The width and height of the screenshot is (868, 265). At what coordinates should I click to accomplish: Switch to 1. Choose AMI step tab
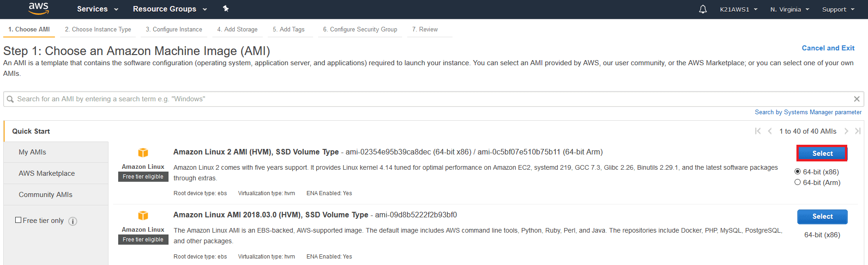pos(29,29)
